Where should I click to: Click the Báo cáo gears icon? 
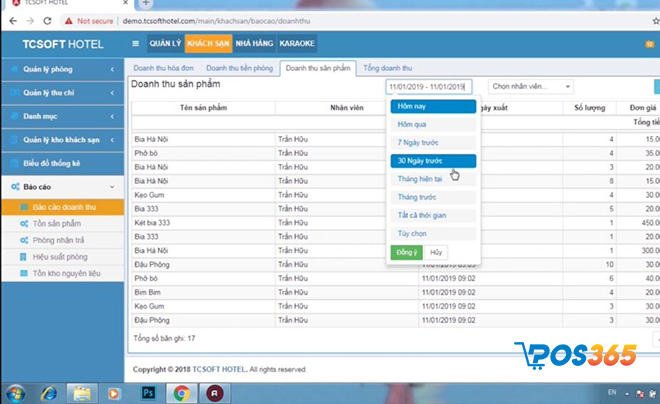tap(16, 187)
